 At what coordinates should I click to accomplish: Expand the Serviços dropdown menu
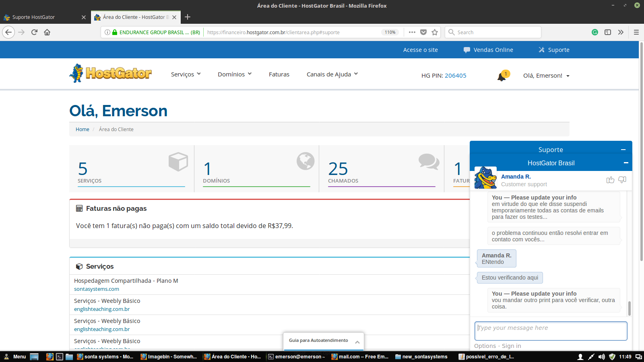pos(186,74)
